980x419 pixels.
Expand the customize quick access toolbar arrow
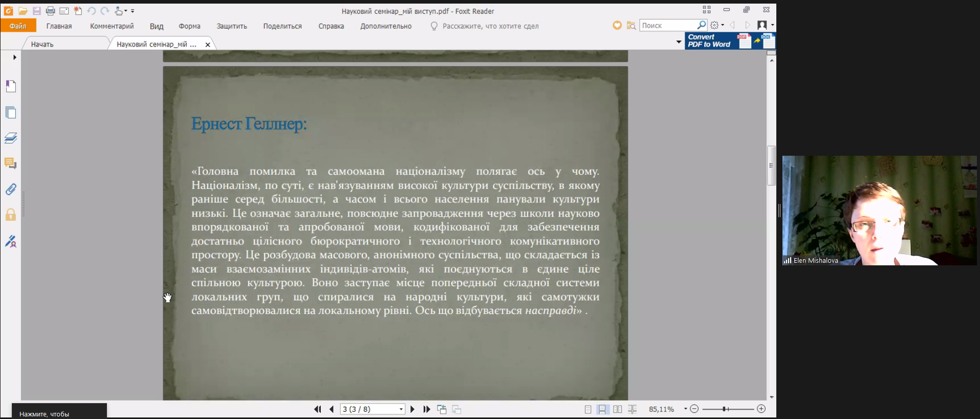pos(133,11)
